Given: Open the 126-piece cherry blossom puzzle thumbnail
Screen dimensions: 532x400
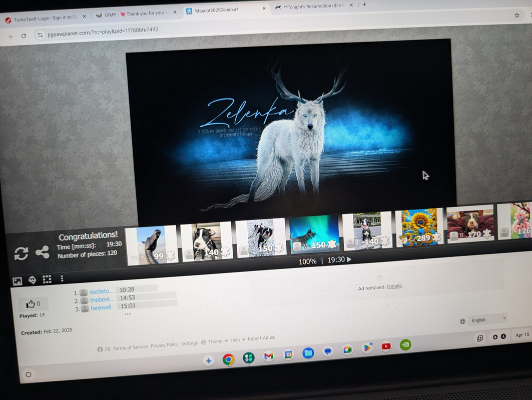Looking at the screenshot, I should point(514,220).
